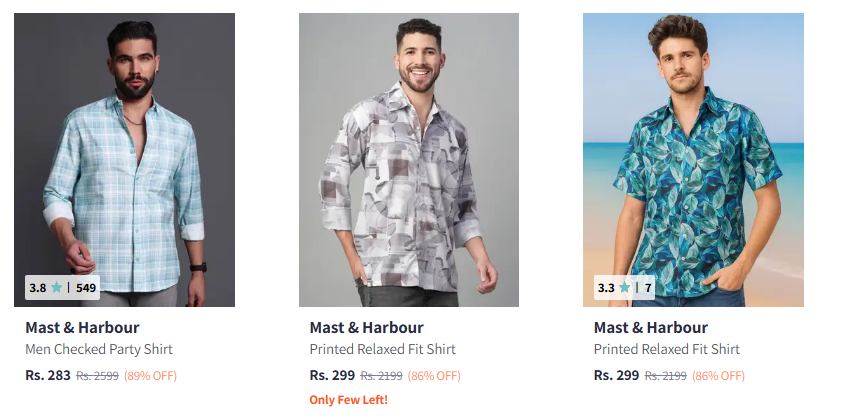Open the grey abstract printed shirt image
The image size is (849, 418).
click(409, 160)
